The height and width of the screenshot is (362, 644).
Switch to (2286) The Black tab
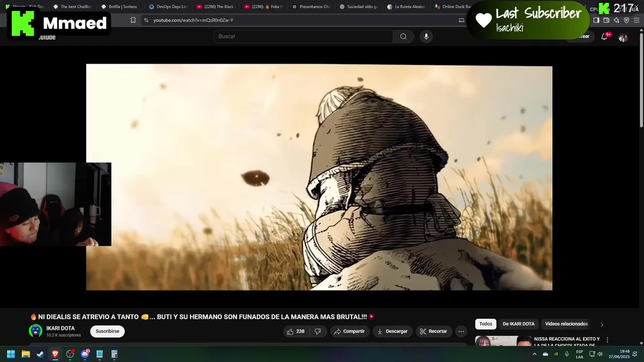[x=215, y=7]
